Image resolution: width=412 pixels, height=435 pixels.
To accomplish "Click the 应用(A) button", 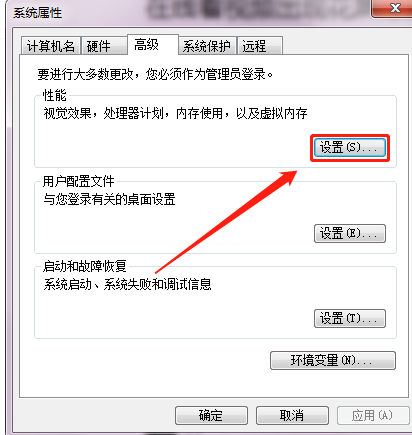I will coord(373,415).
